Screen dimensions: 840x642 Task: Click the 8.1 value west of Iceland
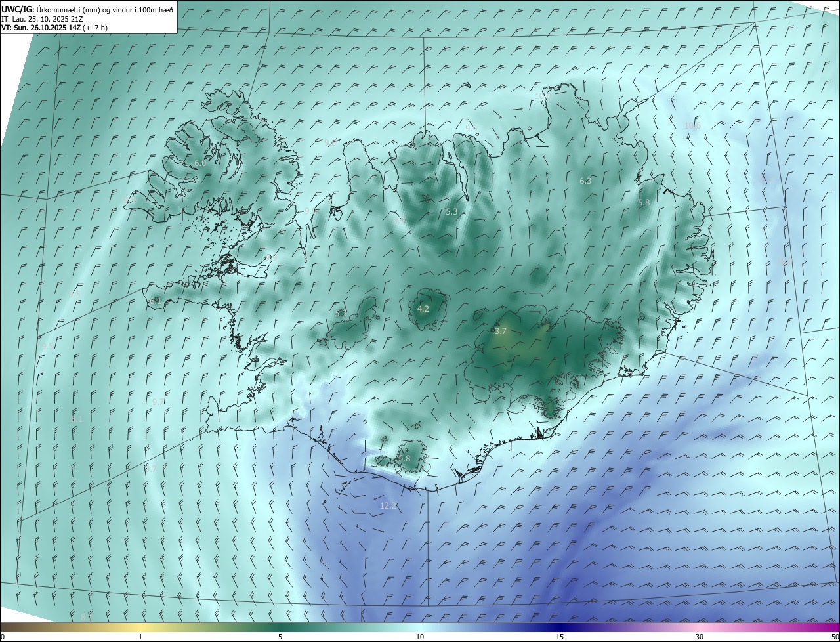tap(77, 419)
